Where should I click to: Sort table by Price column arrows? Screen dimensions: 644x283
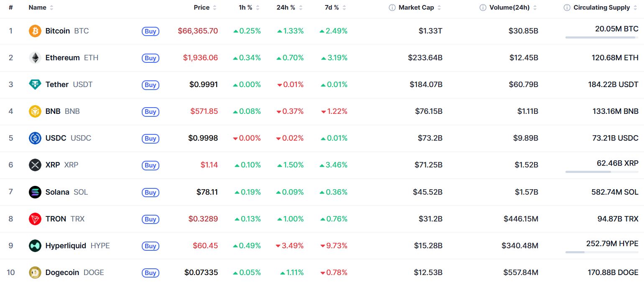215,8
